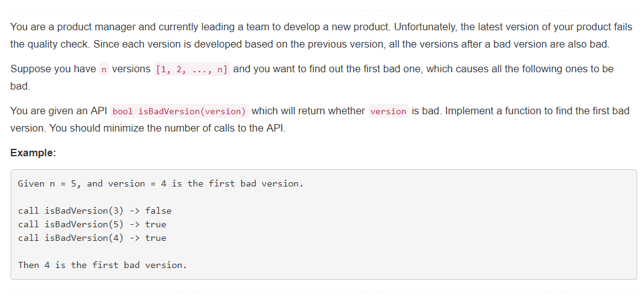The image size is (644, 302).
Task: Click the word 'bad.' ending the second paragraph
Action: point(20,86)
